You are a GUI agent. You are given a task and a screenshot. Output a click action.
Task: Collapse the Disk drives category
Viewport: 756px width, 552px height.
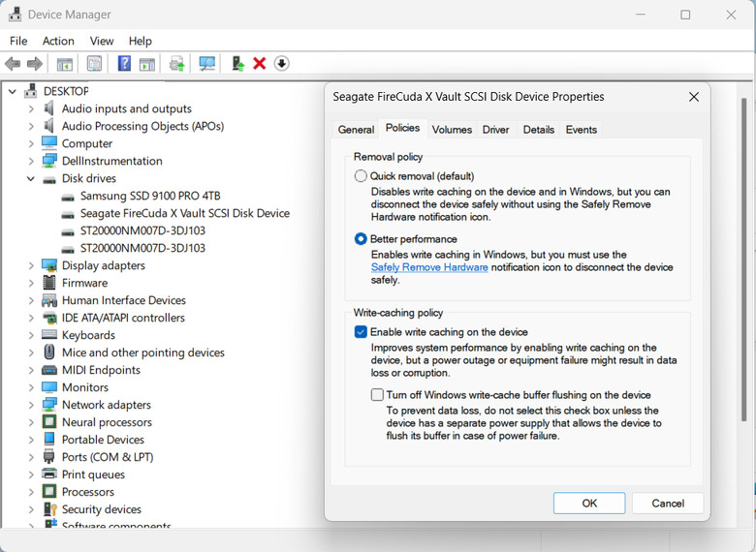click(31, 178)
